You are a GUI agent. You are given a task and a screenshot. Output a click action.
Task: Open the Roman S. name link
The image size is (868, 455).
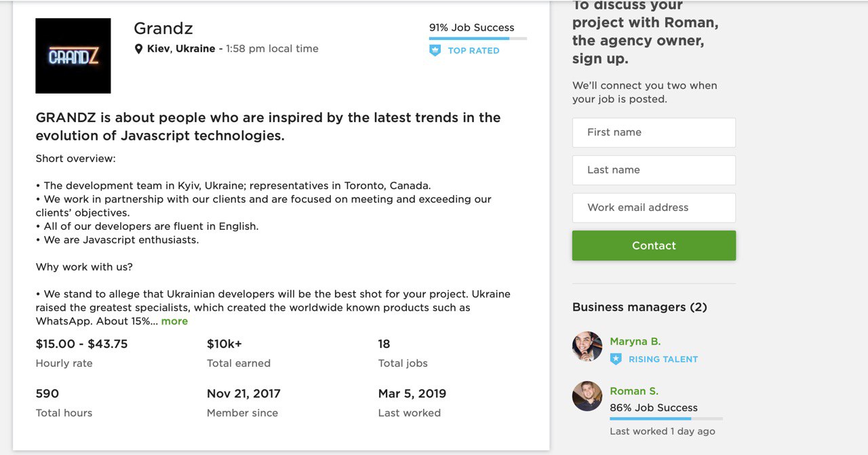tap(634, 391)
